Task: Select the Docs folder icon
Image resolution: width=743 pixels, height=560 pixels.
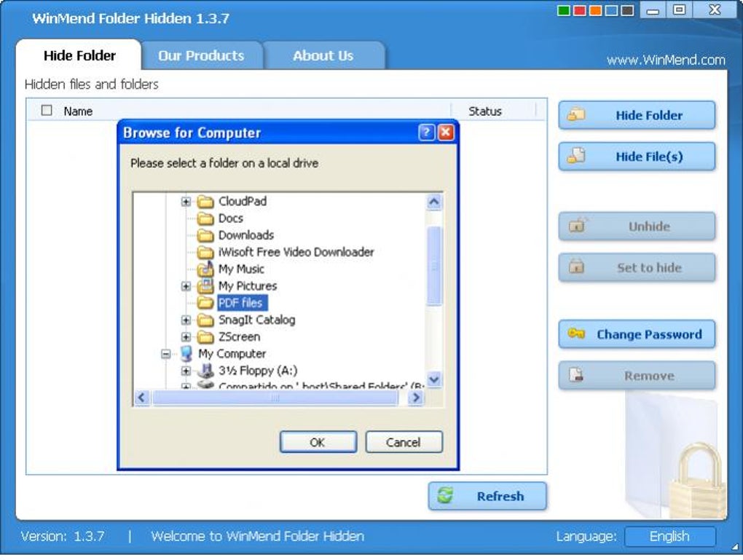Action: (x=205, y=218)
